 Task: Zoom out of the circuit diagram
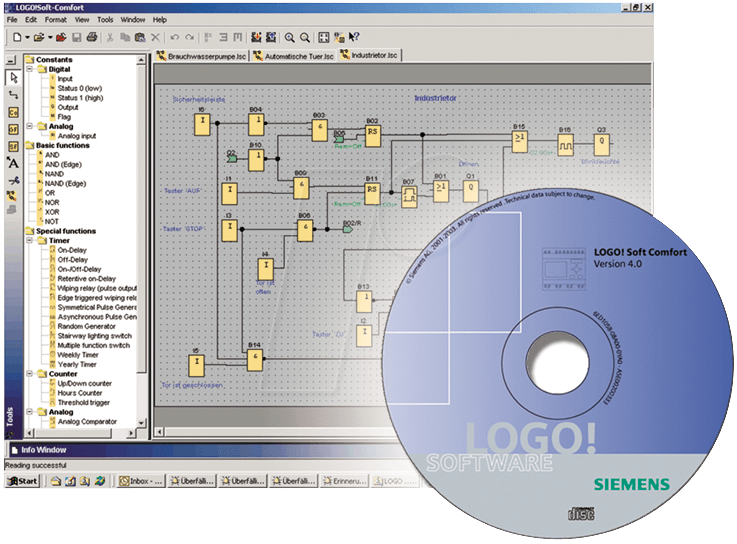pos(305,38)
